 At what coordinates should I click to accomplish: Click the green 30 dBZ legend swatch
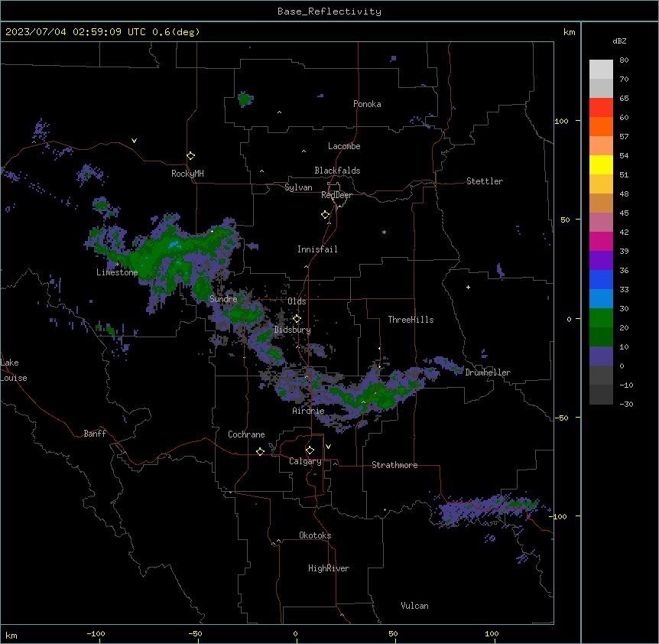[x=601, y=318]
